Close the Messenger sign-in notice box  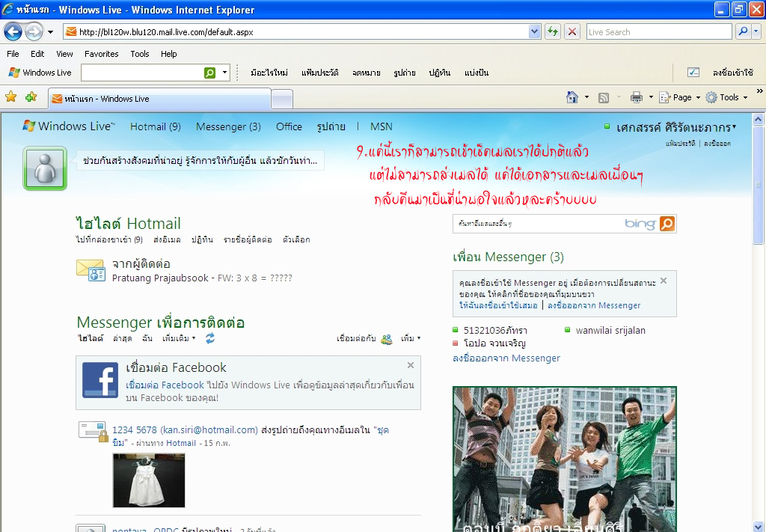664,281
